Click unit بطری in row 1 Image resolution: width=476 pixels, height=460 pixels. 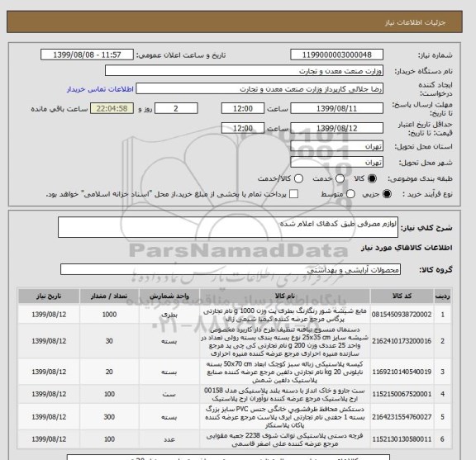[169, 315]
